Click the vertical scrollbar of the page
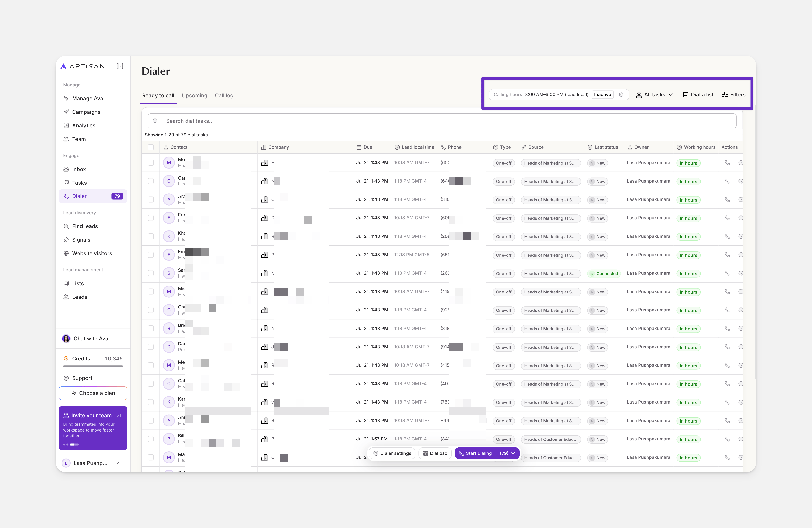The width and height of the screenshot is (812, 528). tap(755, 242)
